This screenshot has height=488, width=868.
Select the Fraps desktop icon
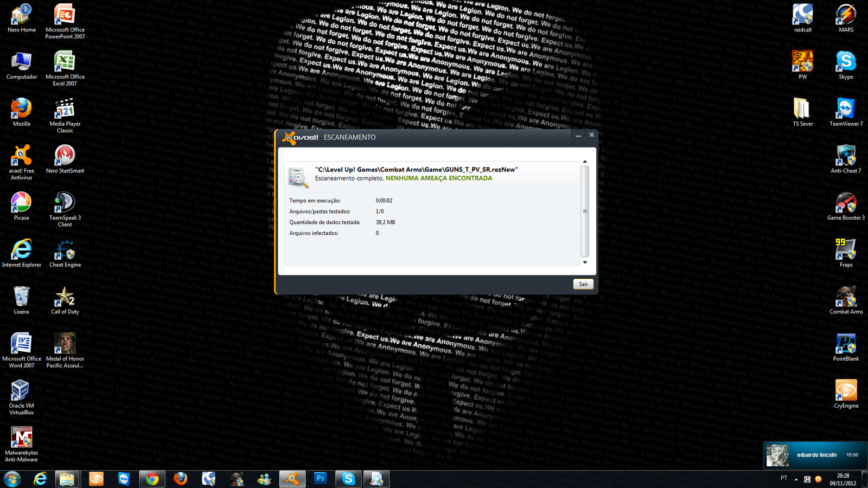(846, 253)
